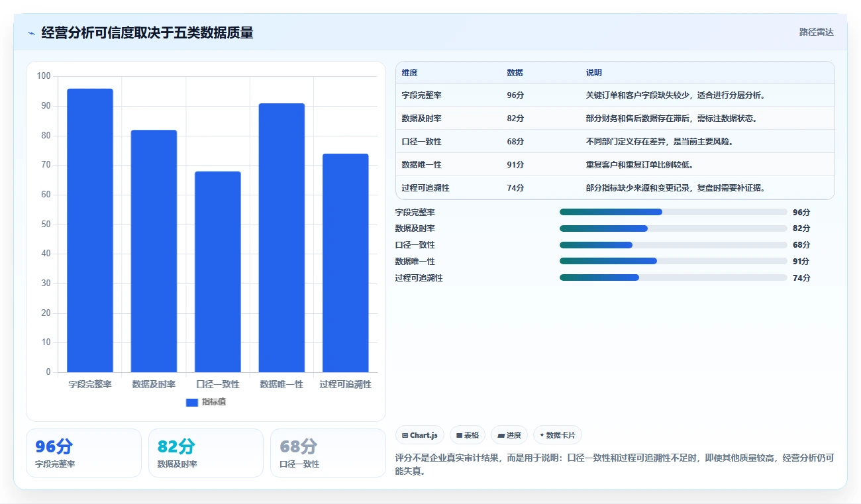Screen dimensions: 861x504
Task: Click the icon inside the 进度 chip
Action: pyautogui.click(x=501, y=435)
